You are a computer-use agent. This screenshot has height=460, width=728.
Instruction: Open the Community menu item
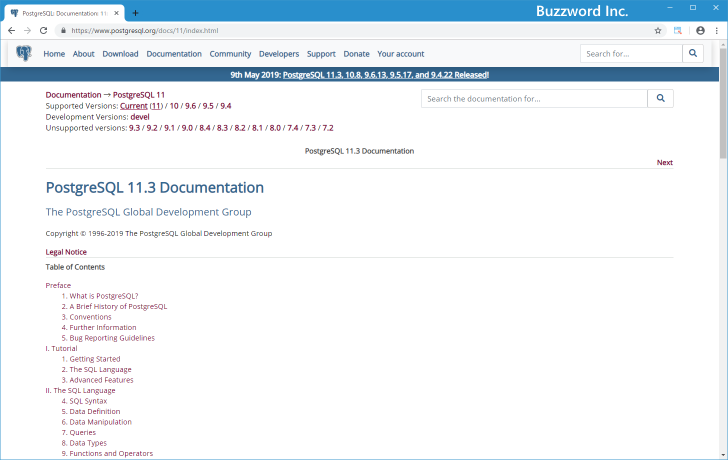(x=230, y=54)
